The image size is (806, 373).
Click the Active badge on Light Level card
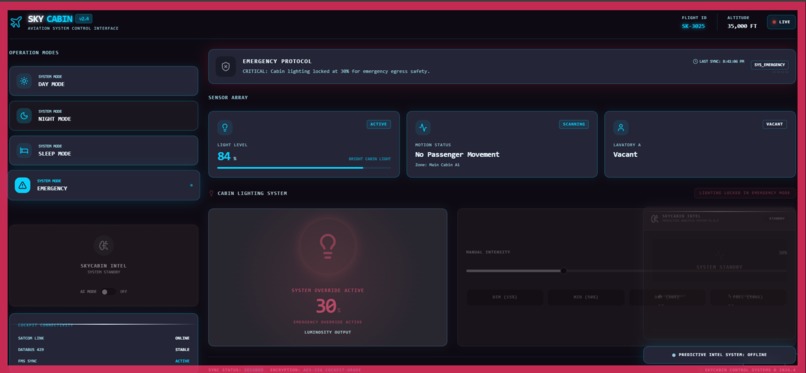378,124
